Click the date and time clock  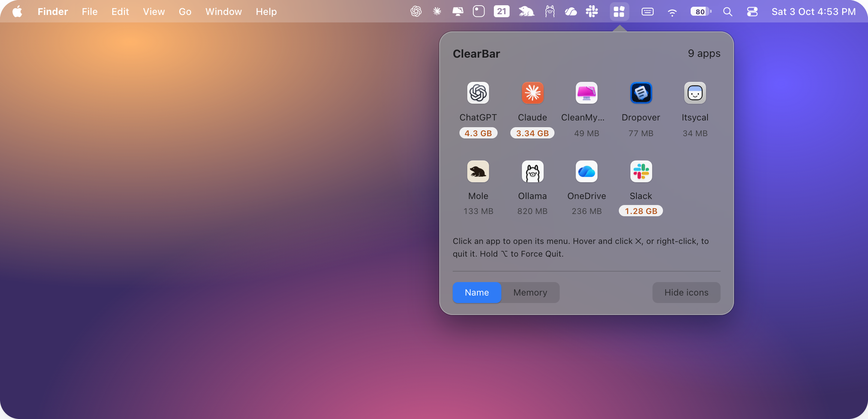click(x=814, y=12)
